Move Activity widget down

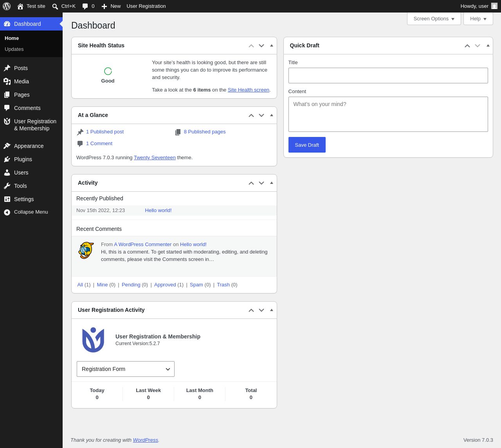click(261, 183)
